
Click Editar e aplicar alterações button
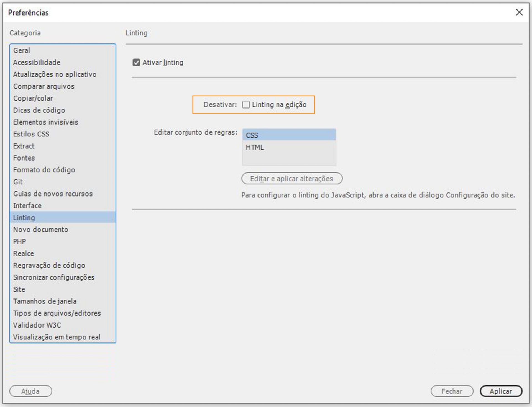pos(292,179)
